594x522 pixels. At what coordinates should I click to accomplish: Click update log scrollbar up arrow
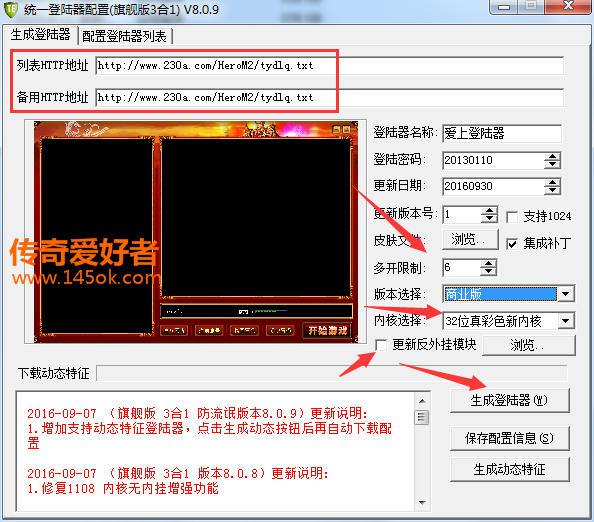(422, 401)
